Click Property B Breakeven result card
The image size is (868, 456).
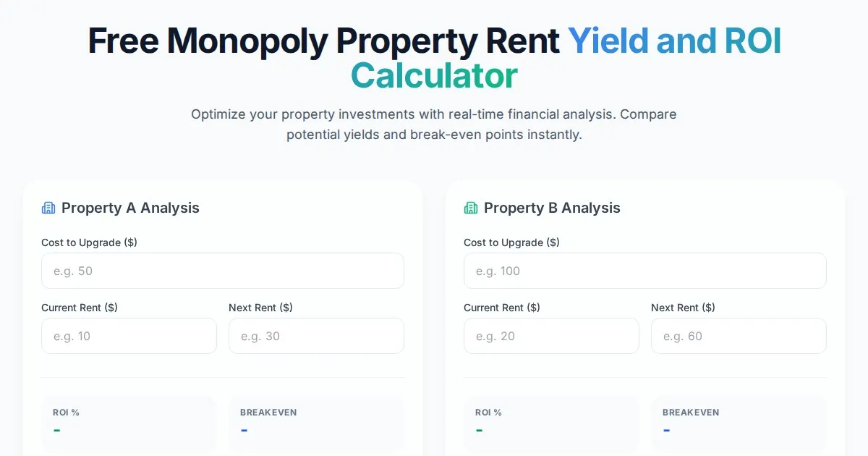pyautogui.click(x=739, y=423)
